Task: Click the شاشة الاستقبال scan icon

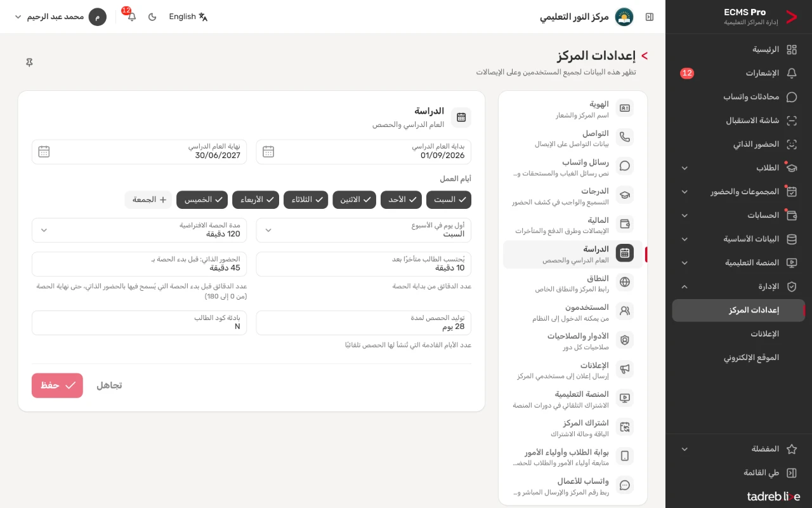Action: (x=791, y=121)
